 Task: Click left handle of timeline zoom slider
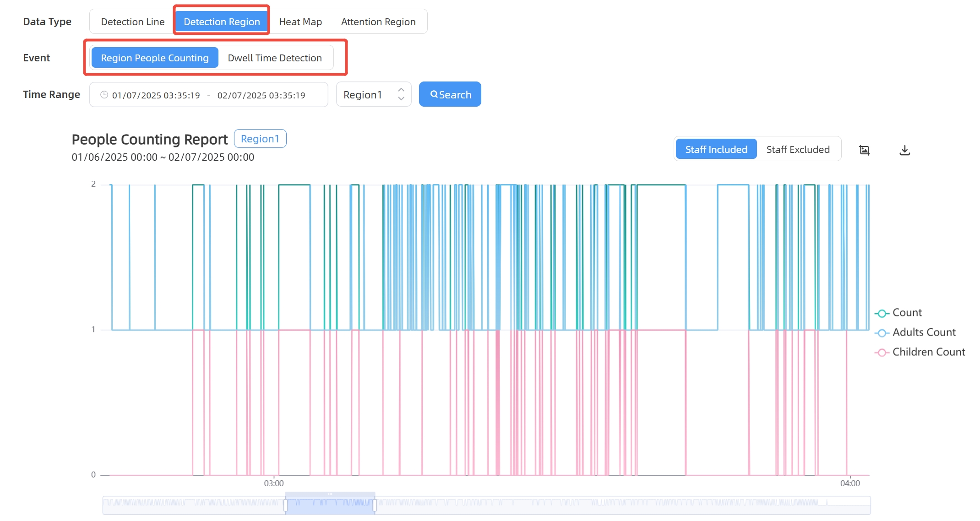286,505
